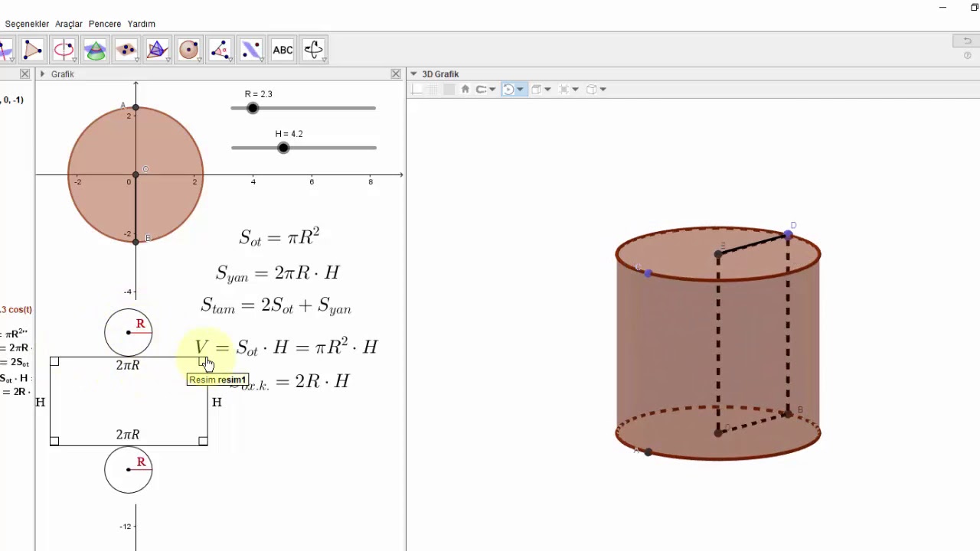Toggle automatic view rotation play button
Image resolution: width=980 pixels, height=551 pixels.
pos(508,90)
